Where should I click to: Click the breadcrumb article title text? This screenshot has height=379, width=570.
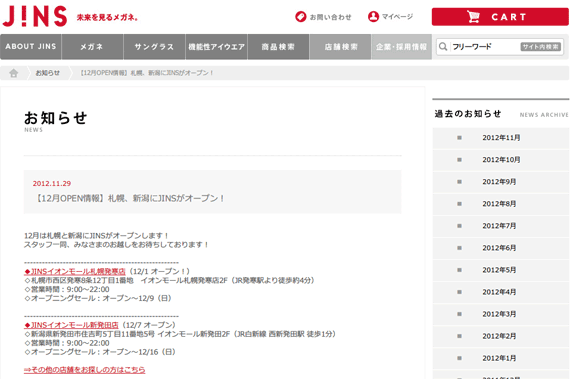(147, 73)
